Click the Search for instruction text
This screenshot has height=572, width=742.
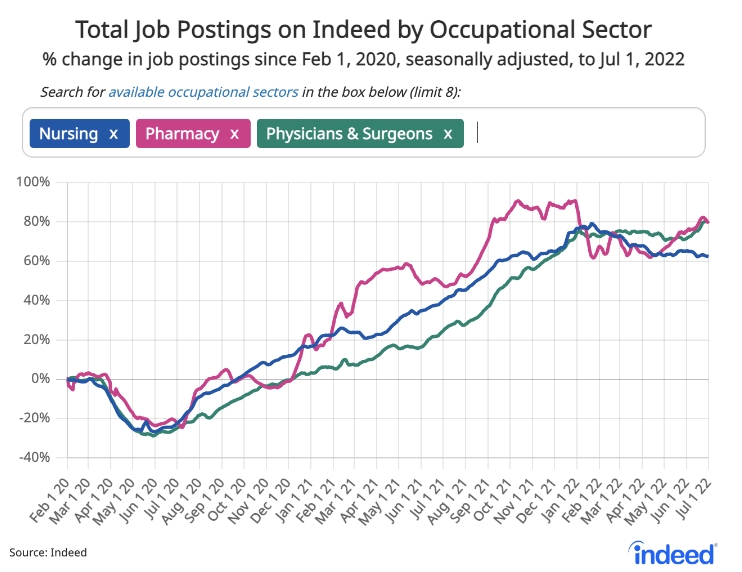pos(72,92)
